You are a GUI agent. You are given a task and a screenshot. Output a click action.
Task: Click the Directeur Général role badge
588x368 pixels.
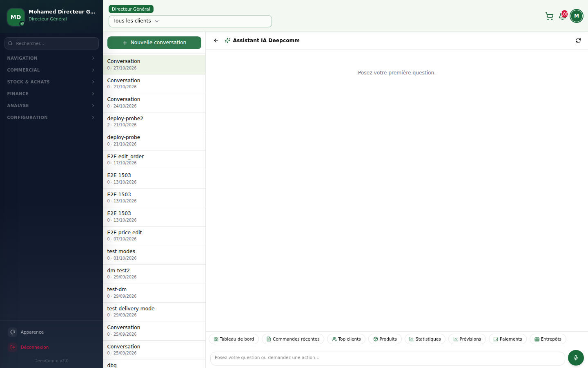(x=131, y=9)
